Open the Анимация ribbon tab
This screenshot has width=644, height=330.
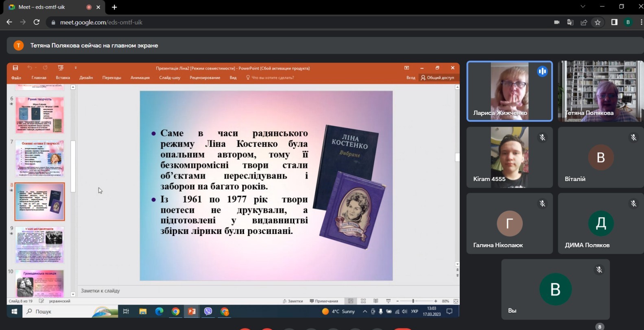point(140,78)
